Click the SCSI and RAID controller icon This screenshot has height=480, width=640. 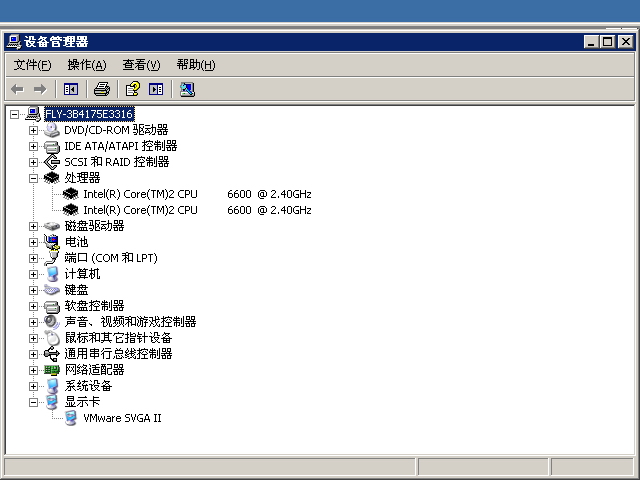pos(51,162)
